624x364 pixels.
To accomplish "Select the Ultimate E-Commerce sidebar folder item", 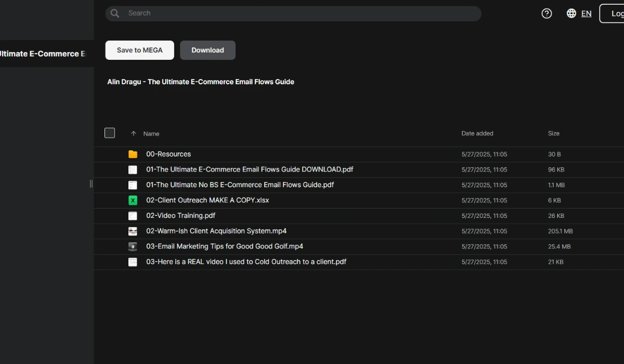I will click(47, 54).
